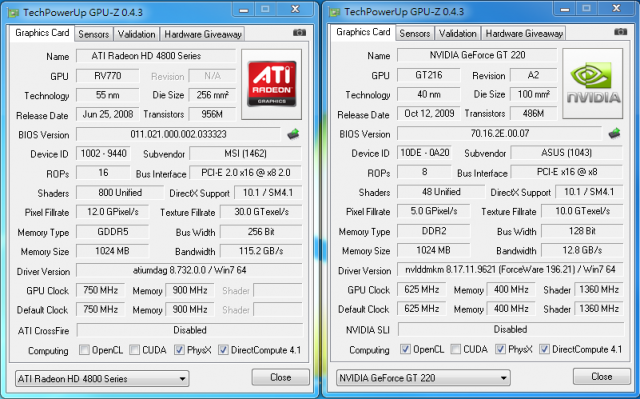
Task: Click the BIOS save chip icon in ATI window
Action: (x=293, y=134)
